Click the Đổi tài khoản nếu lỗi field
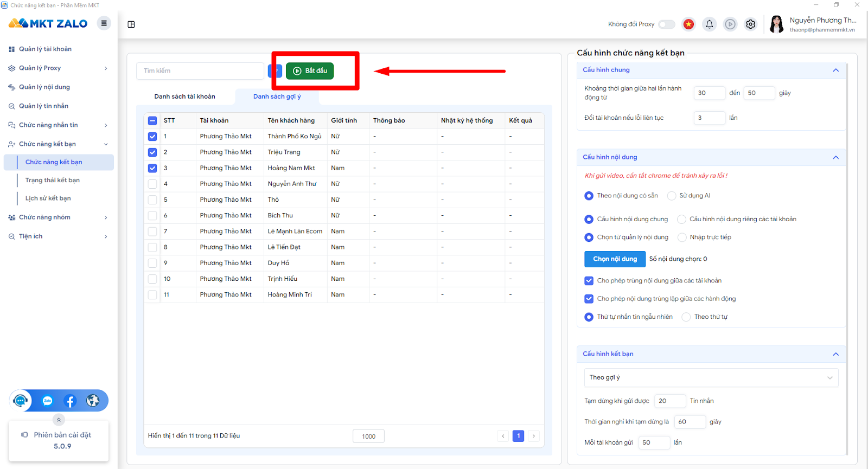The image size is (868, 469). (x=709, y=118)
